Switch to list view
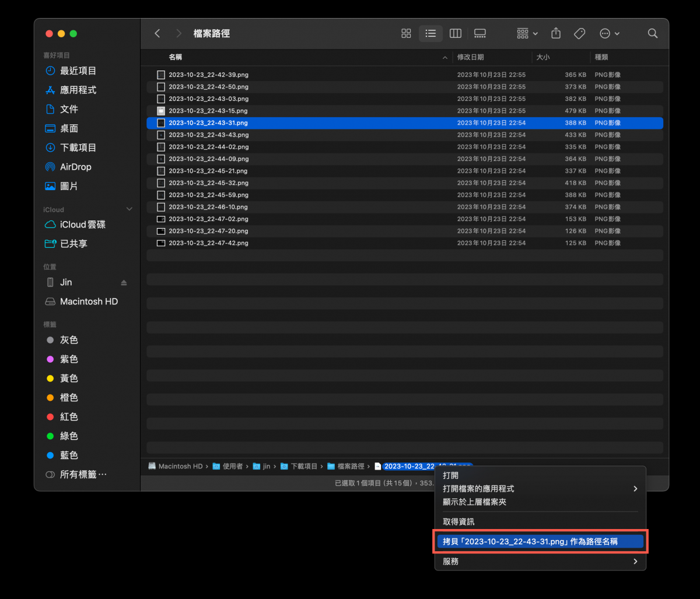Image resolution: width=700 pixels, height=599 pixels. 430,33
